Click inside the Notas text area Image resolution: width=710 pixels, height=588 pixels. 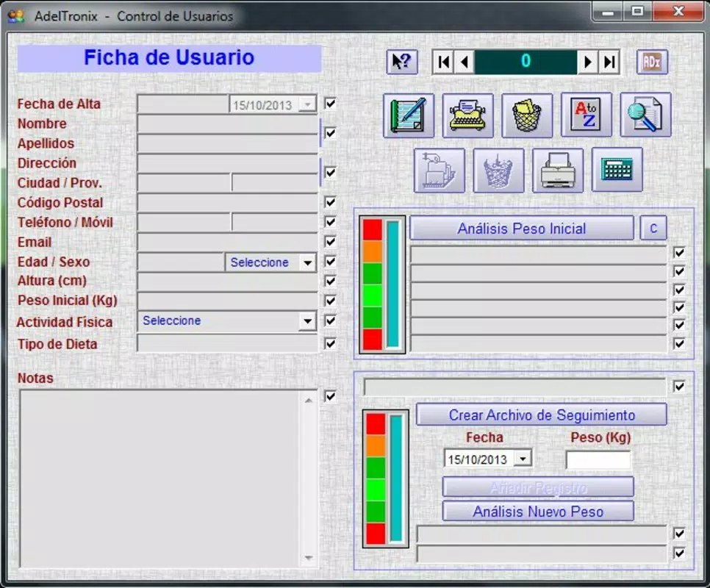pos(159,479)
